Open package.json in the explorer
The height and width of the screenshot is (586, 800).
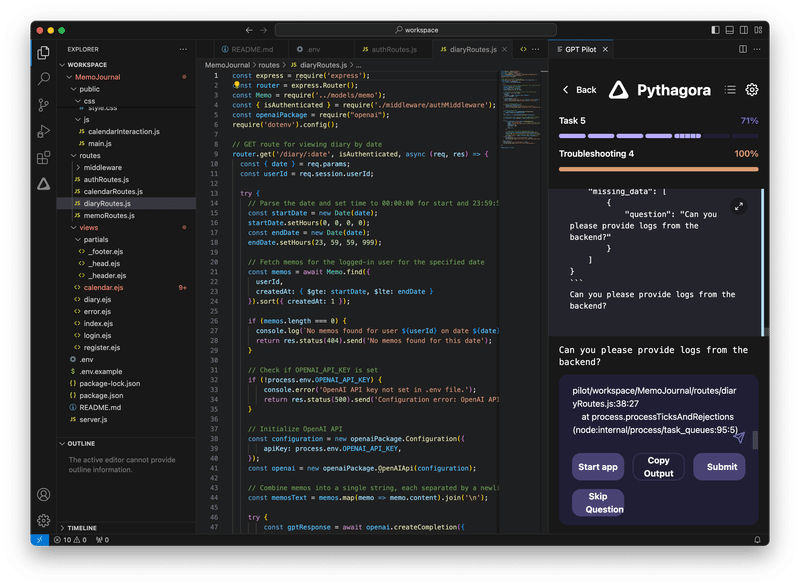tap(101, 395)
